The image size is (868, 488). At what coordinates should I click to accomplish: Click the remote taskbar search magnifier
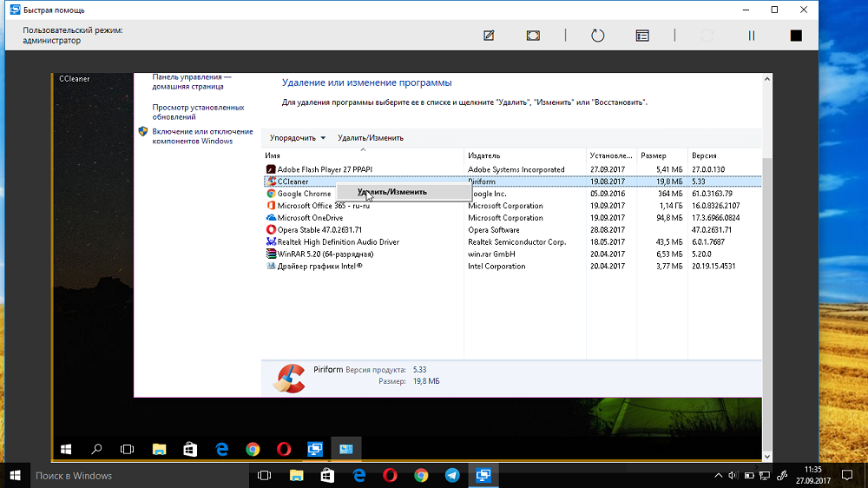coord(96,449)
